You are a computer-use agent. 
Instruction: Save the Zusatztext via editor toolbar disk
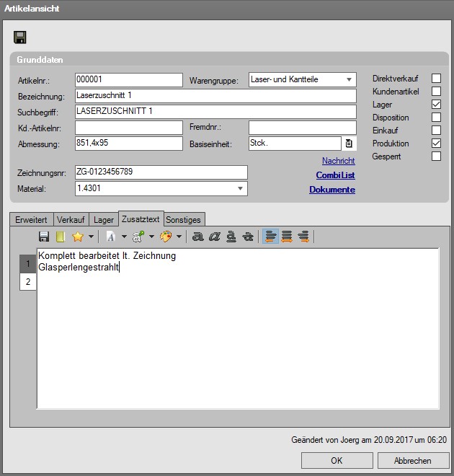pyautogui.click(x=44, y=237)
